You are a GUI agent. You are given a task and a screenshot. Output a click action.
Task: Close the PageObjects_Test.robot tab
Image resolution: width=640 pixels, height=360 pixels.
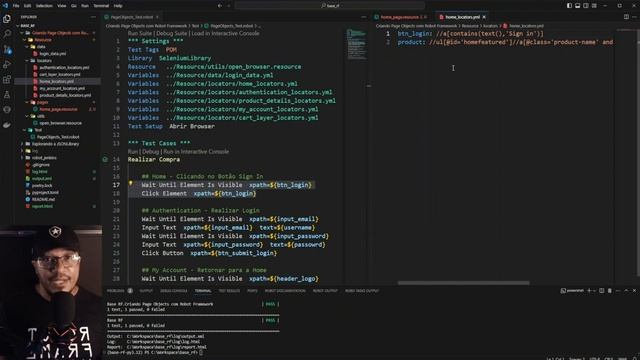[157, 17]
